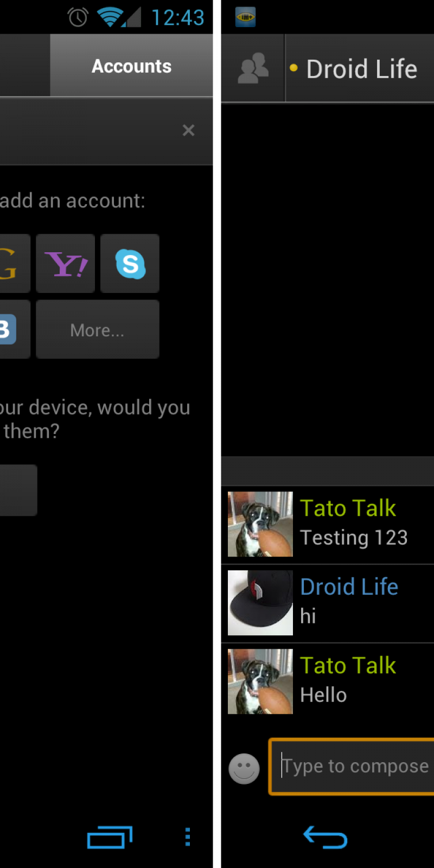Open the emoticon smiley picker
The height and width of the screenshot is (868, 434).
(x=244, y=768)
